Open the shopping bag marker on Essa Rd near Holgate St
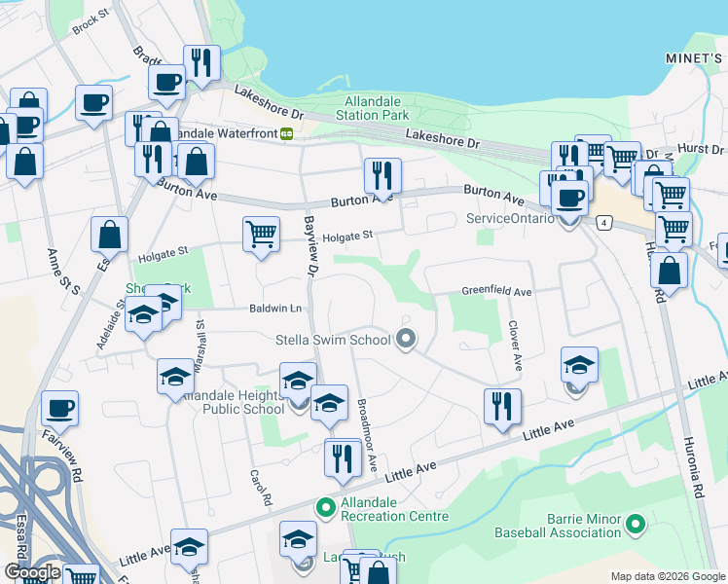 click(109, 236)
